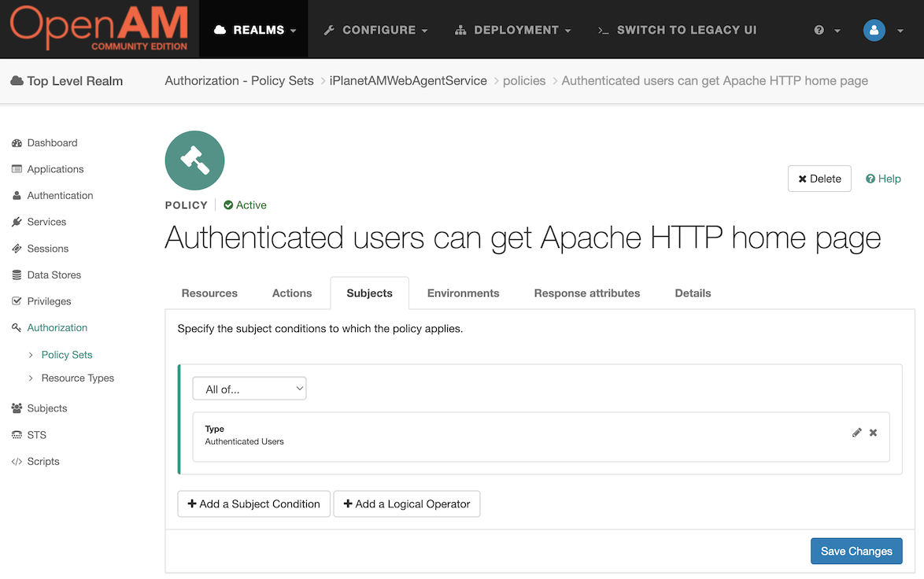Open iPlanetAMWebAgentService breadcrumb link

coord(408,81)
